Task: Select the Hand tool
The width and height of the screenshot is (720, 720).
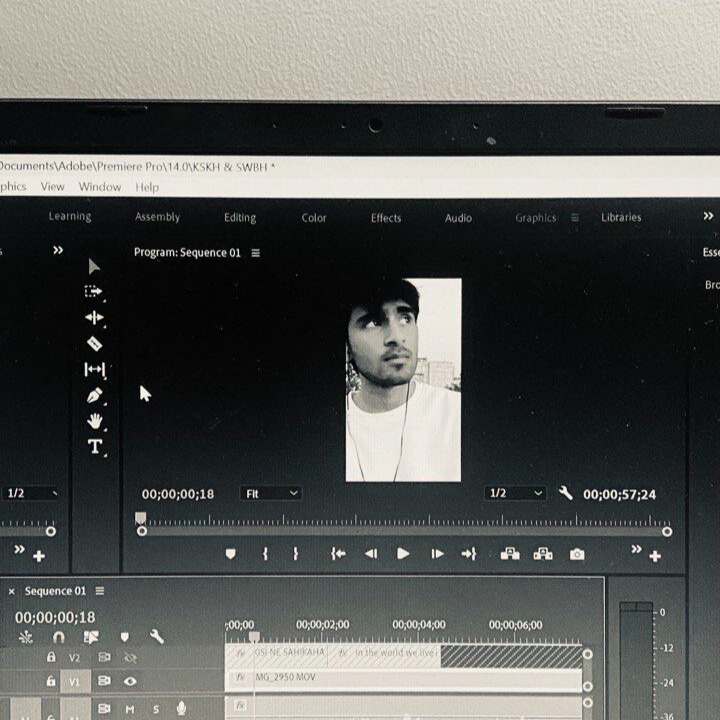Action: coord(95,421)
